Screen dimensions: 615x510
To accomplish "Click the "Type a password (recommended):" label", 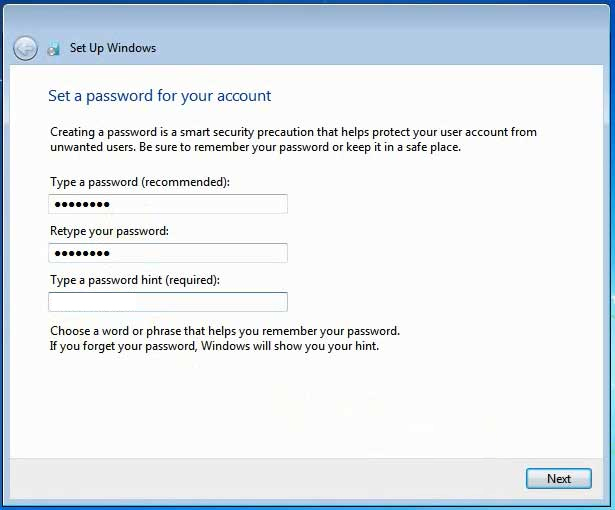I will click(140, 182).
